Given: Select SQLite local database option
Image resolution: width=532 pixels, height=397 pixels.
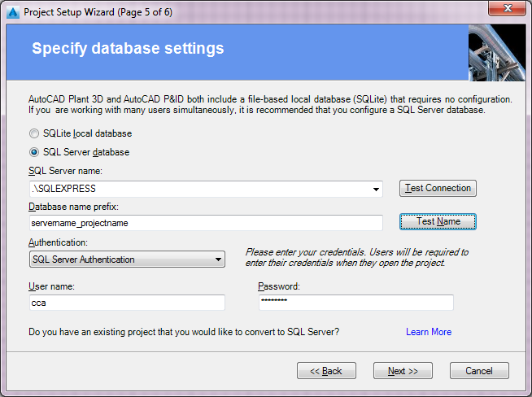Looking at the screenshot, I should click(x=34, y=133).
